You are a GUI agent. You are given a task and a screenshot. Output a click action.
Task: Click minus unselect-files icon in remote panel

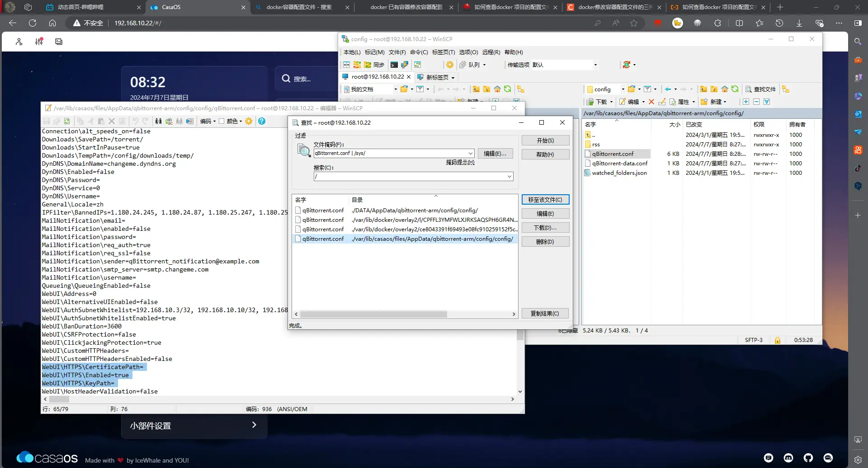[756, 102]
